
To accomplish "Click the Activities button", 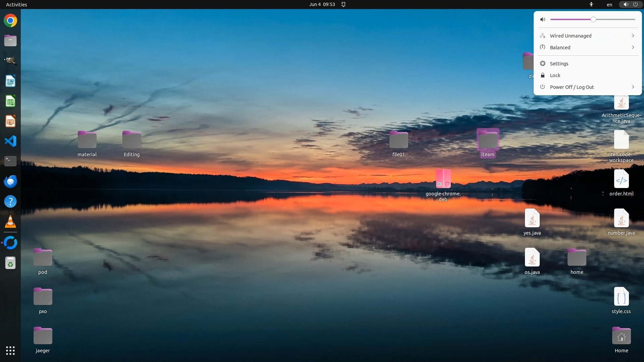I will click(16, 4).
